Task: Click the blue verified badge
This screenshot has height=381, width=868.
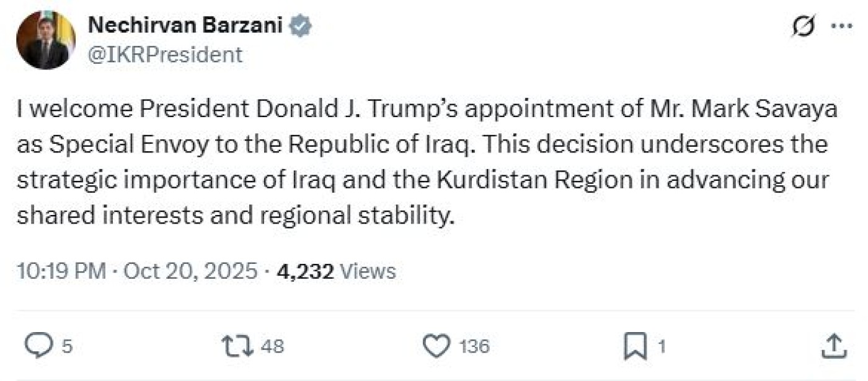Action: (301, 26)
